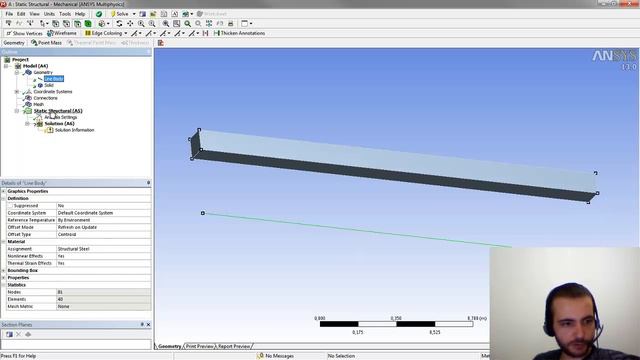Toggle the Suppressed checkbox

[11, 206]
